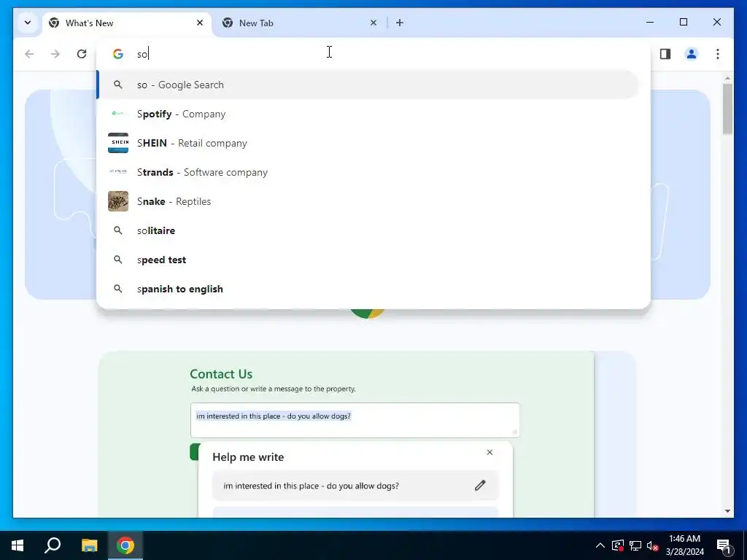The image size is (747, 560).
Task: Click the Help me write prompt text
Action: [x=311, y=486]
